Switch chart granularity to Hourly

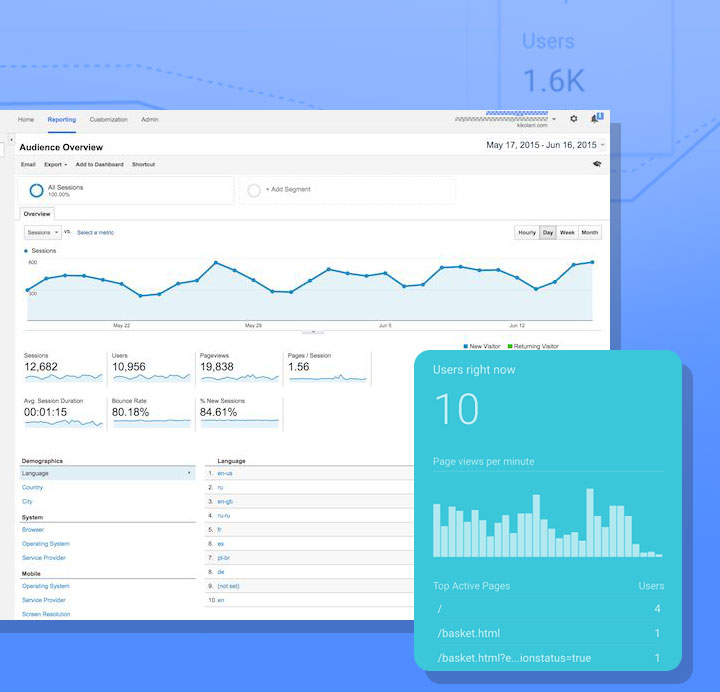pyautogui.click(x=527, y=233)
